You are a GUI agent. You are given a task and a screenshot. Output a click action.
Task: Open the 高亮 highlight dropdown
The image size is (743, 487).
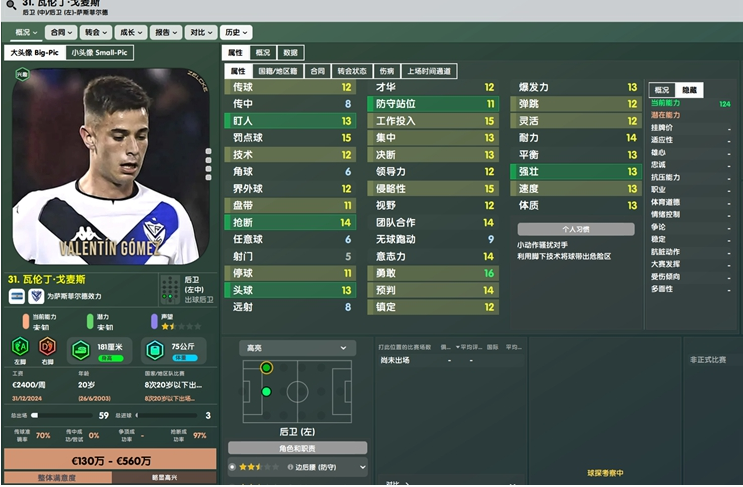(x=297, y=348)
